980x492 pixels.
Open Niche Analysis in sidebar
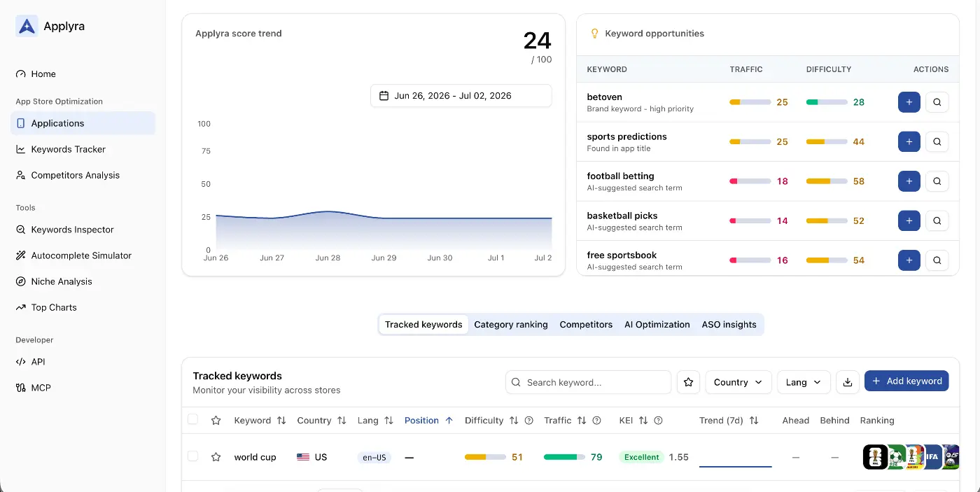click(83, 281)
